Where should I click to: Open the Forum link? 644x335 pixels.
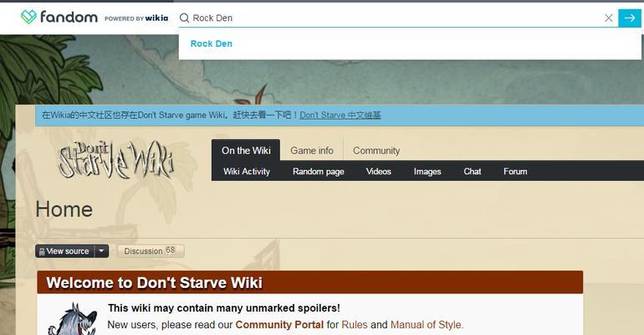click(515, 172)
